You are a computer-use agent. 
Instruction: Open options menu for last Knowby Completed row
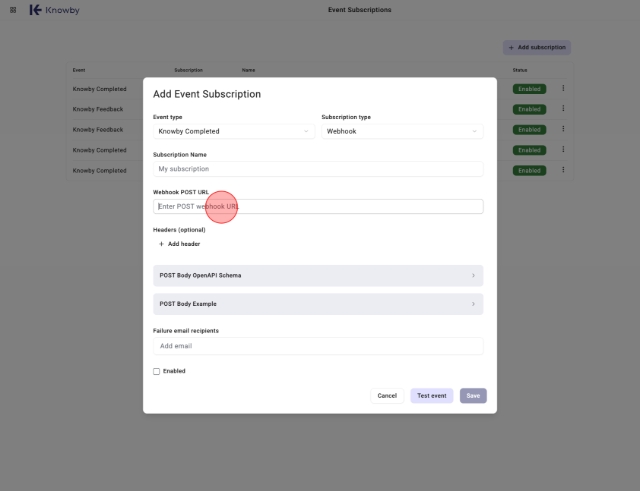[x=563, y=170]
